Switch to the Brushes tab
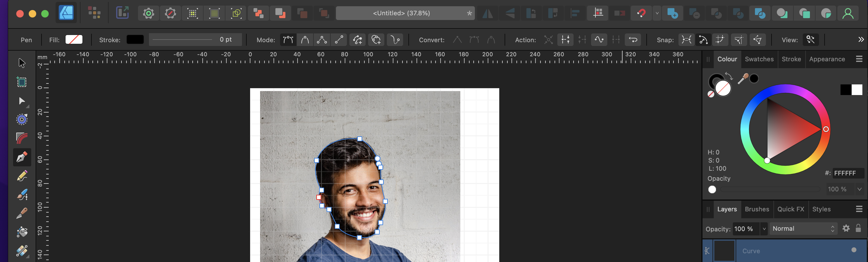 [757, 209]
